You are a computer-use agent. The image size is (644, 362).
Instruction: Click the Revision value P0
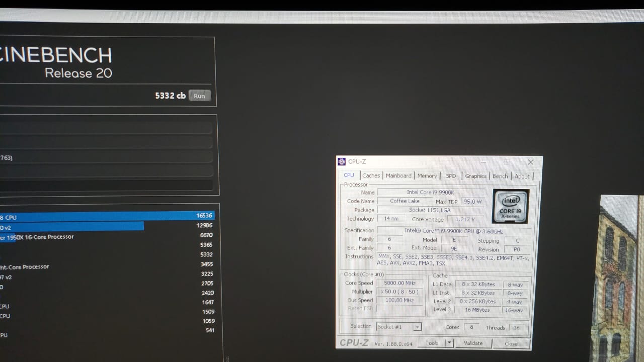518,249
